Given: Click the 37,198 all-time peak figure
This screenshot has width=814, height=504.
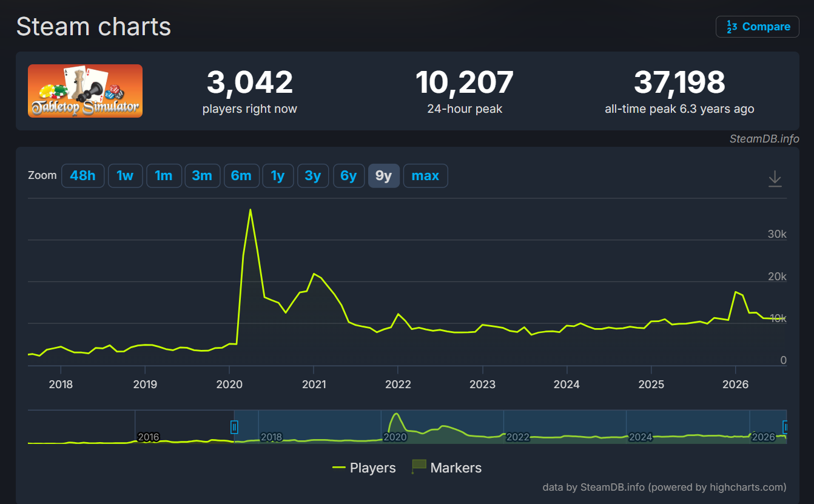Looking at the screenshot, I should [679, 82].
